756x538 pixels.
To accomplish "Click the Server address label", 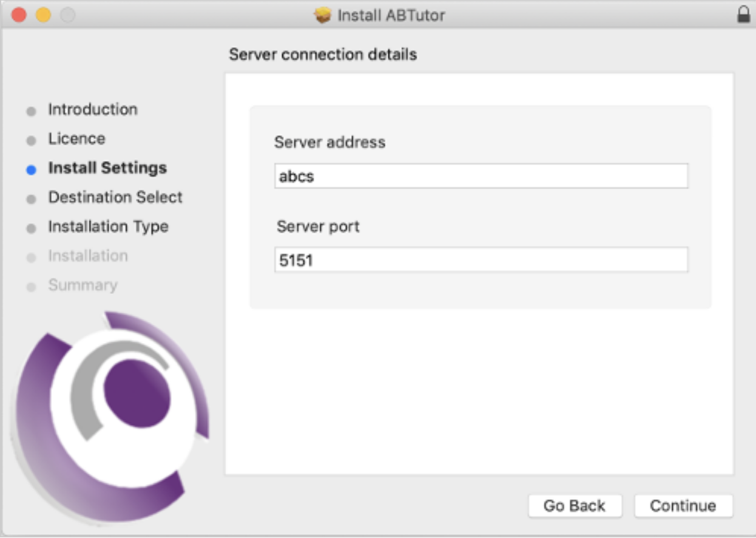I will [329, 142].
